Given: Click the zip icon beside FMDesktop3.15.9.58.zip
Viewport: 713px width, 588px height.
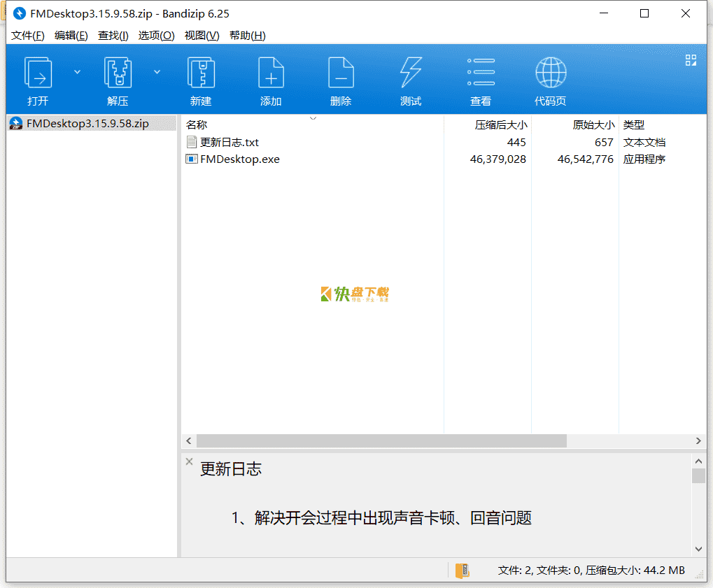Looking at the screenshot, I should pos(16,124).
